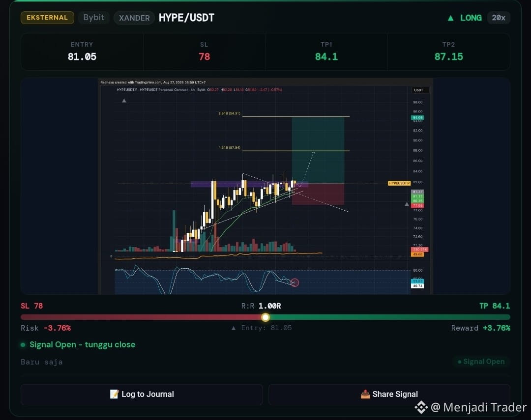The height and width of the screenshot is (420, 531).
Task: Click the 1.618 (87.94) Fibonacci label
Action: [229, 147]
